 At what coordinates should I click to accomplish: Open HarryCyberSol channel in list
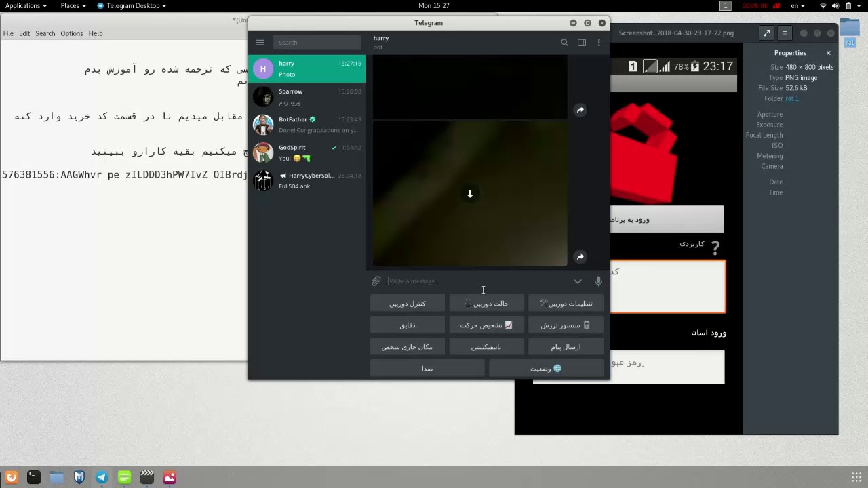(x=307, y=181)
